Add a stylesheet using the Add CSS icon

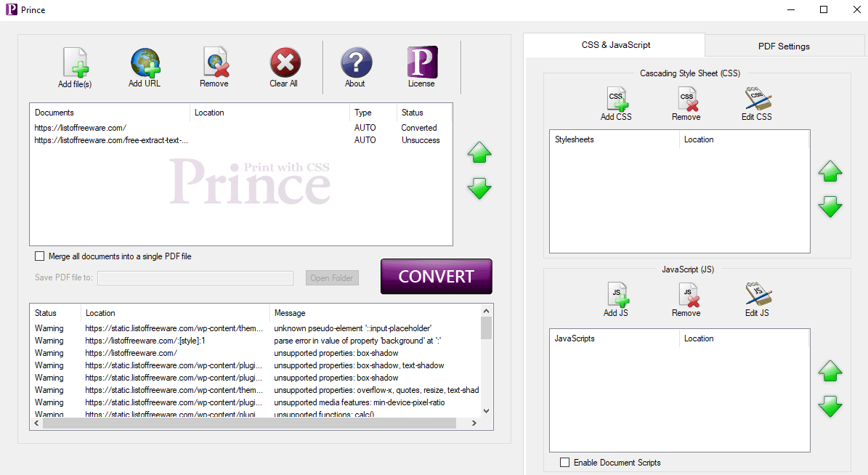pos(617,99)
